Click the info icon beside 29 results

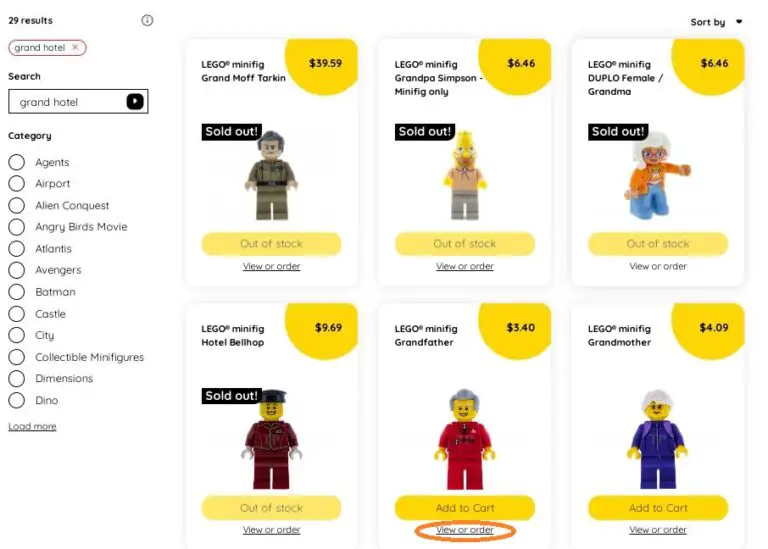(147, 21)
